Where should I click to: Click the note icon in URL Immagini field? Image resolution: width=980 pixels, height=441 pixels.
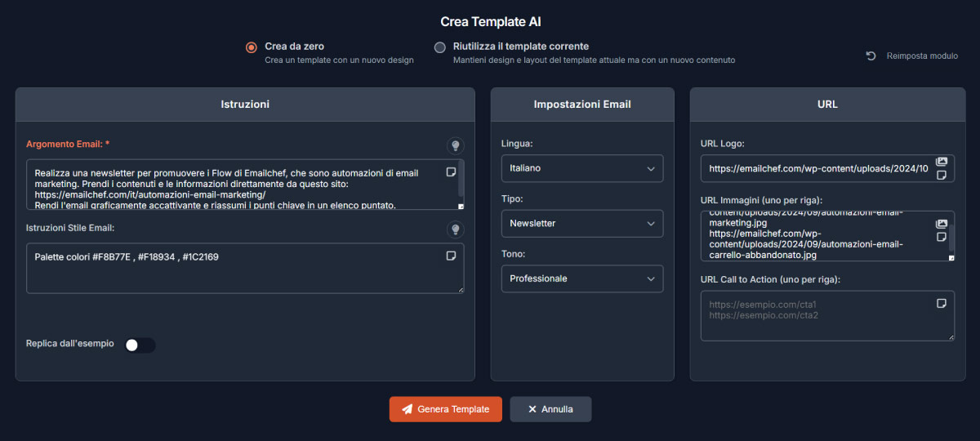pos(941,237)
